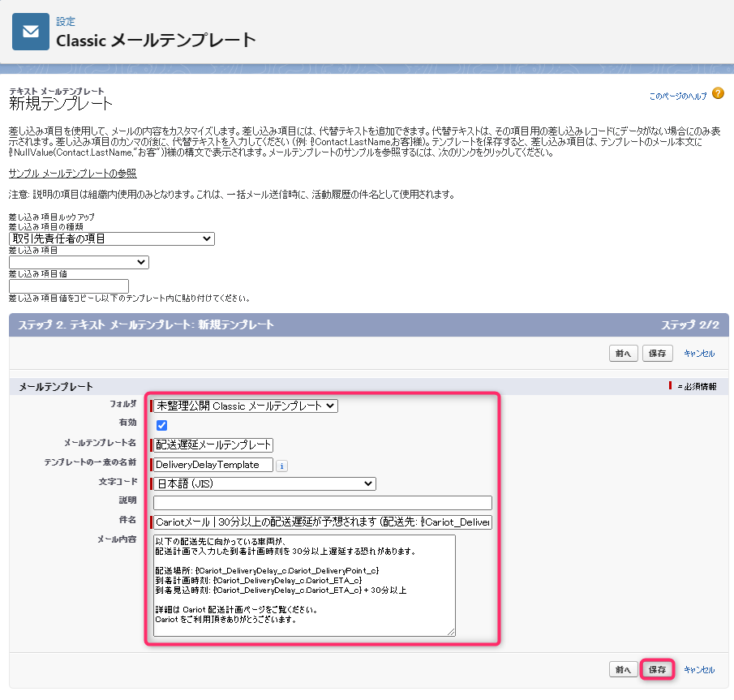Open このページのヘルプ link
Viewport: 734px width, 700px height.
click(x=678, y=97)
